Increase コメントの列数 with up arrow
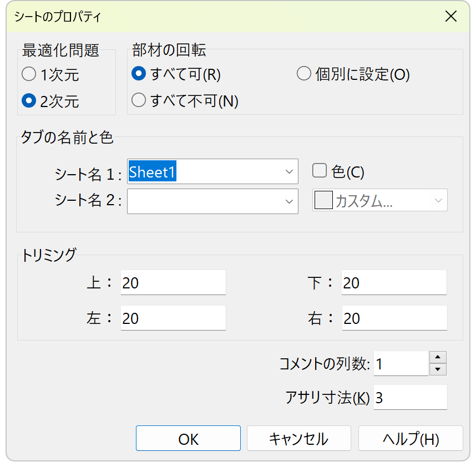476x467 pixels. [x=438, y=358]
